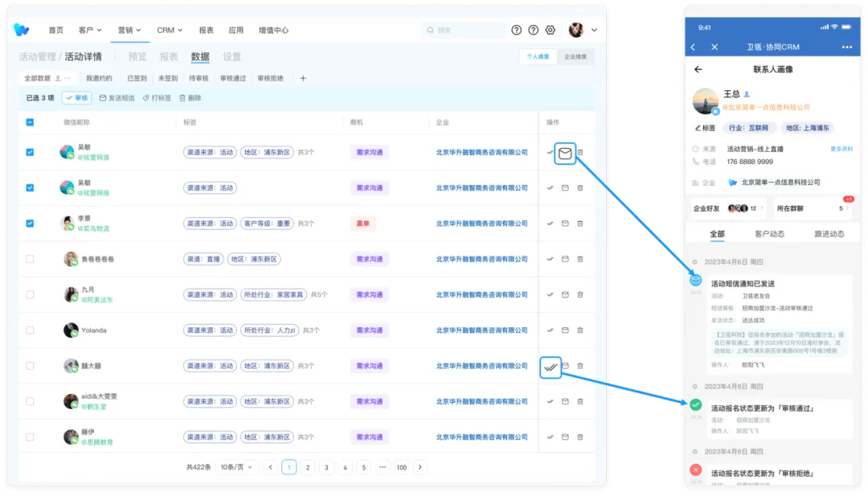Image resolution: width=868 pixels, height=497 pixels.
Task: Open the 更多资料 link in contact profile
Action: click(x=841, y=149)
